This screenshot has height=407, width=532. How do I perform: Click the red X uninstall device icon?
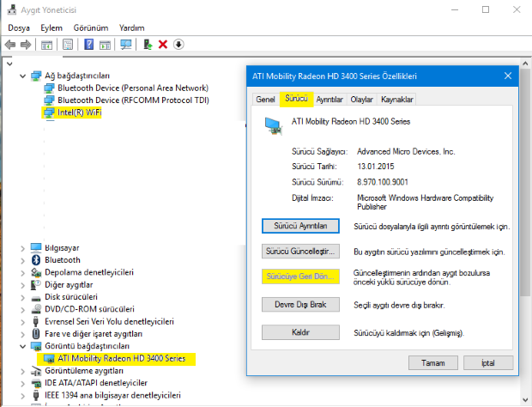coord(163,45)
